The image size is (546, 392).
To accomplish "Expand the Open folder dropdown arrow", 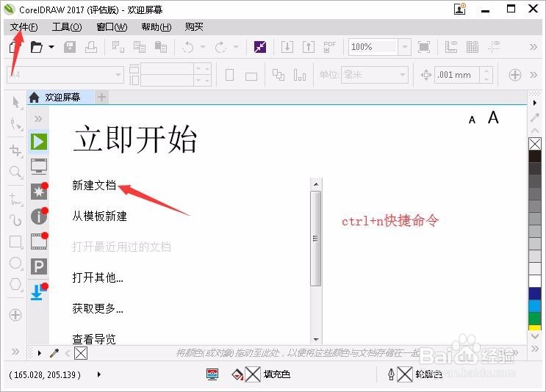I will (x=51, y=46).
